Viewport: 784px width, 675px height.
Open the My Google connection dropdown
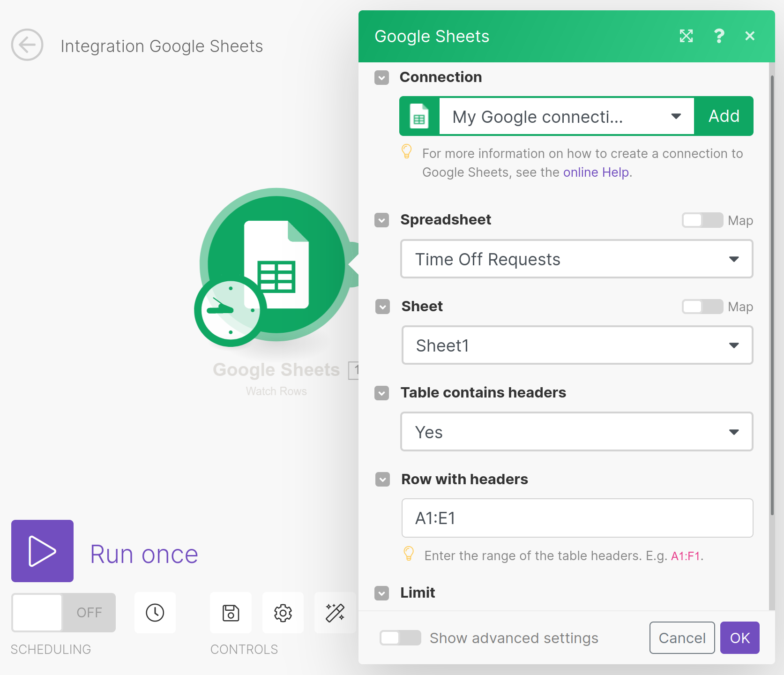(x=567, y=116)
